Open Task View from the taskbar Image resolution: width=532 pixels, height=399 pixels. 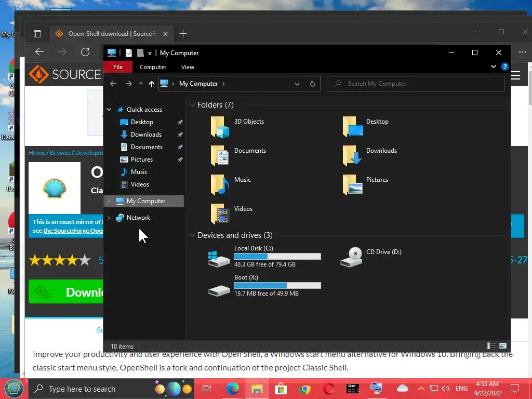pyautogui.click(x=207, y=389)
